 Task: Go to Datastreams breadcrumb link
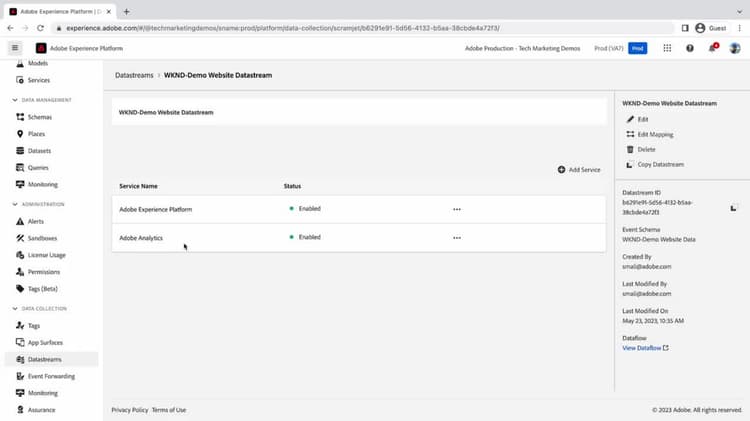point(134,75)
